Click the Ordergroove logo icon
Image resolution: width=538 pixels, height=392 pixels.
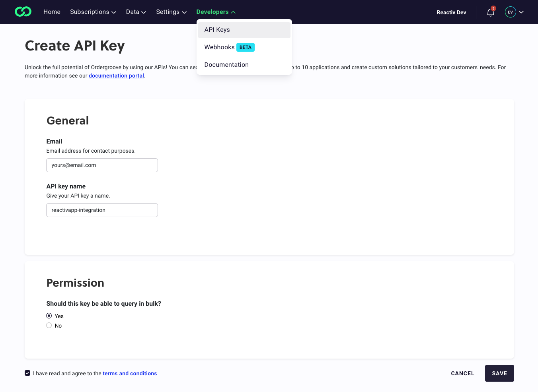tap(23, 12)
